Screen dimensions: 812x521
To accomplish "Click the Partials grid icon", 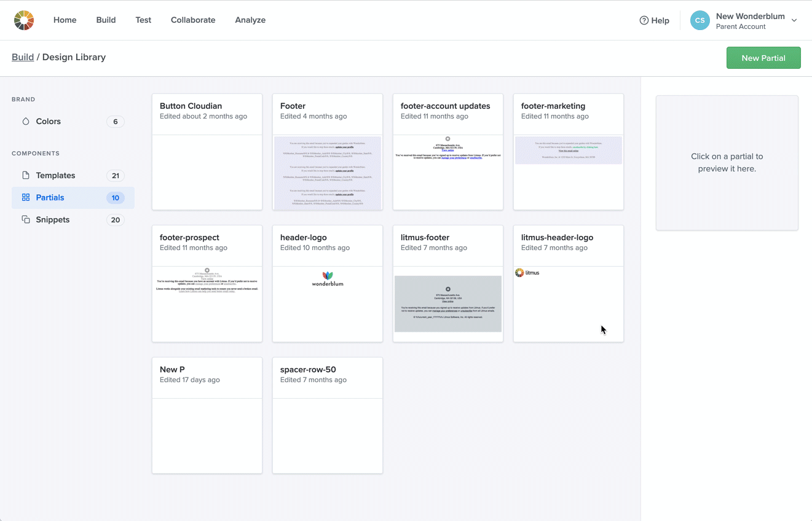I will (26, 198).
